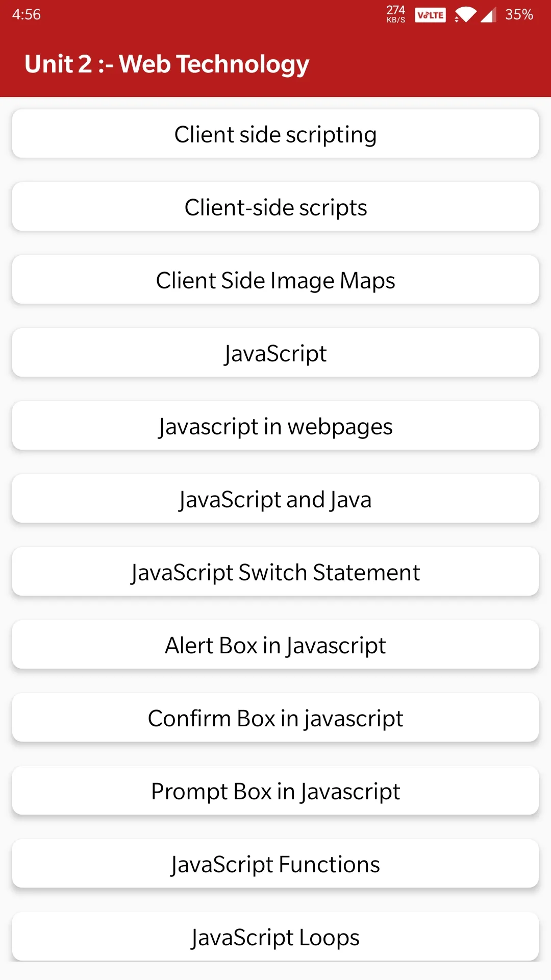Open JavaScript Loops topic

click(x=275, y=937)
